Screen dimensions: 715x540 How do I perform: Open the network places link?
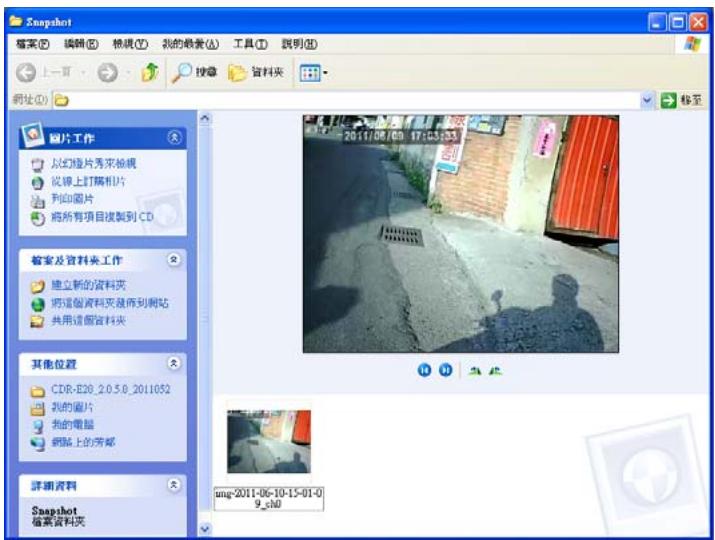83,442
